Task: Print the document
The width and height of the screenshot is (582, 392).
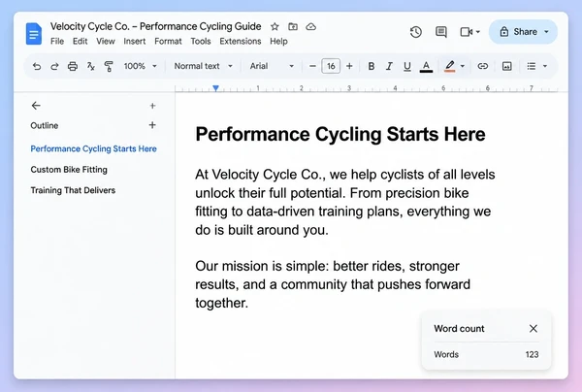Action: point(73,66)
